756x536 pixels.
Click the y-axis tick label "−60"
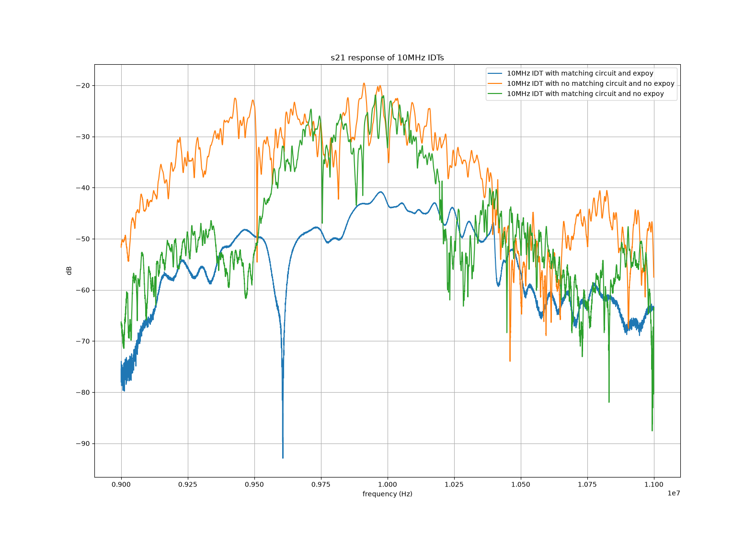[x=82, y=290]
